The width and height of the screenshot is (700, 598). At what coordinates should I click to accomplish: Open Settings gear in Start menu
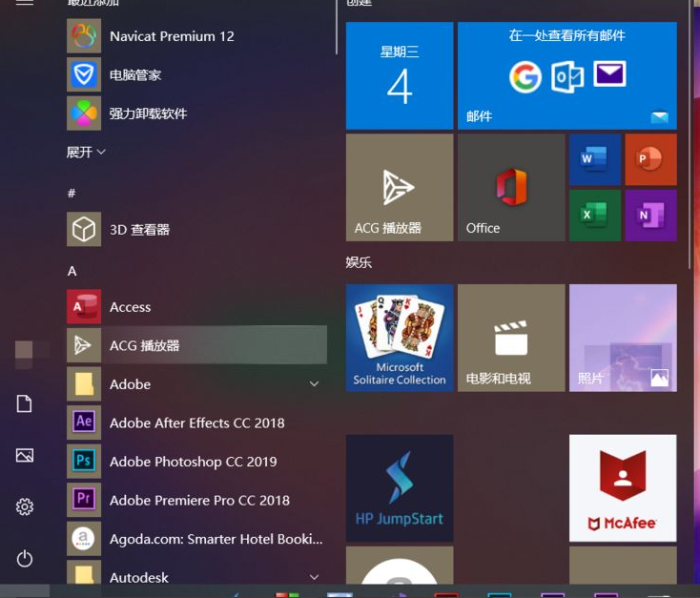[25, 506]
